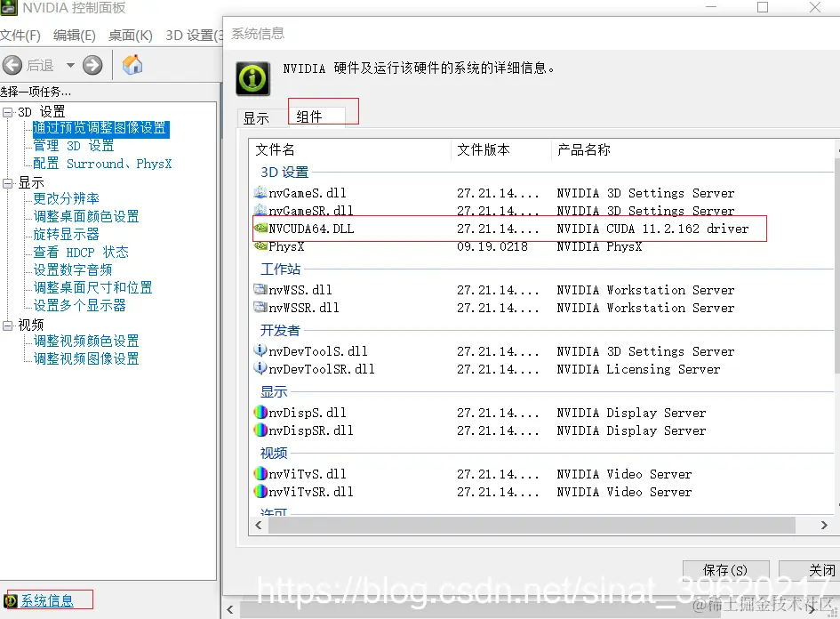Click the component list vertical scrollbar thumb
The image size is (840, 619).
pos(837,265)
